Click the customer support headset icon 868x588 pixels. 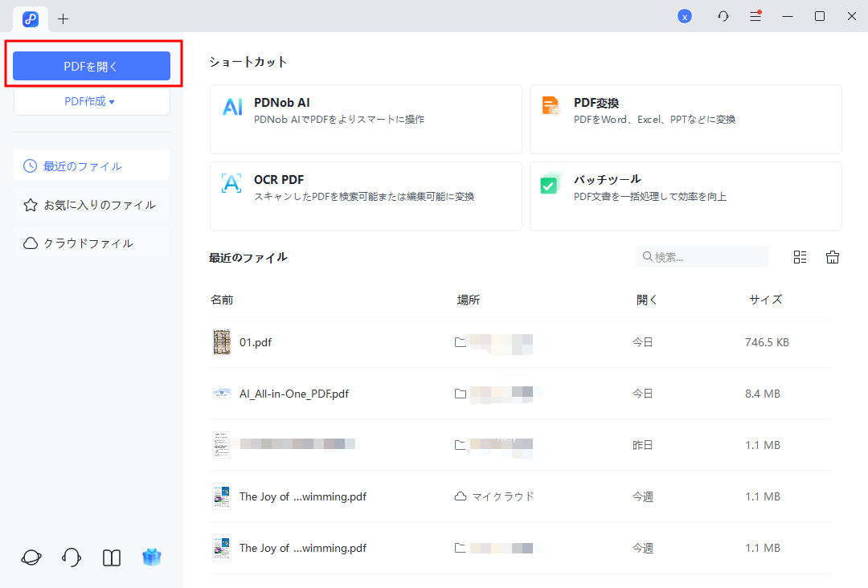[x=71, y=557]
